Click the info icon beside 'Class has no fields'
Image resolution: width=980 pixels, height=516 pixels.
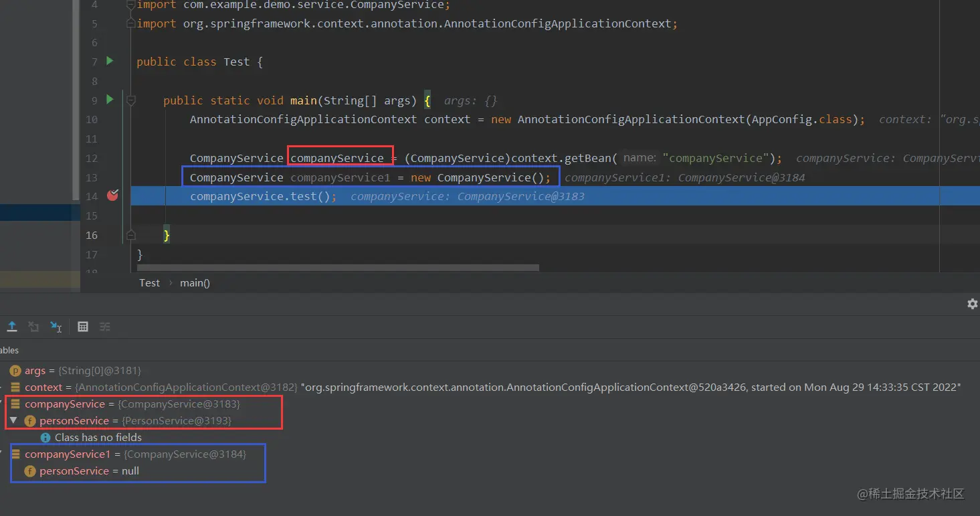click(x=45, y=438)
